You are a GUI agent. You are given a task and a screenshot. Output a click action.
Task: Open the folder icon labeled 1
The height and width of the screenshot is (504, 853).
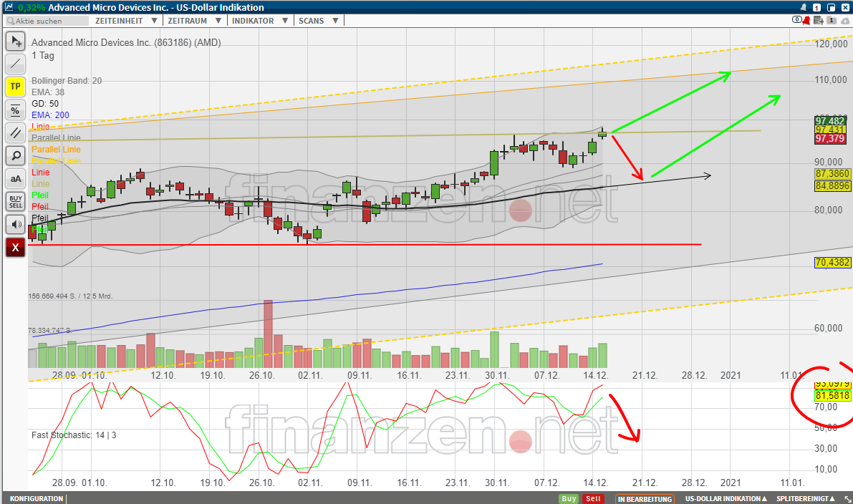pos(832,20)
